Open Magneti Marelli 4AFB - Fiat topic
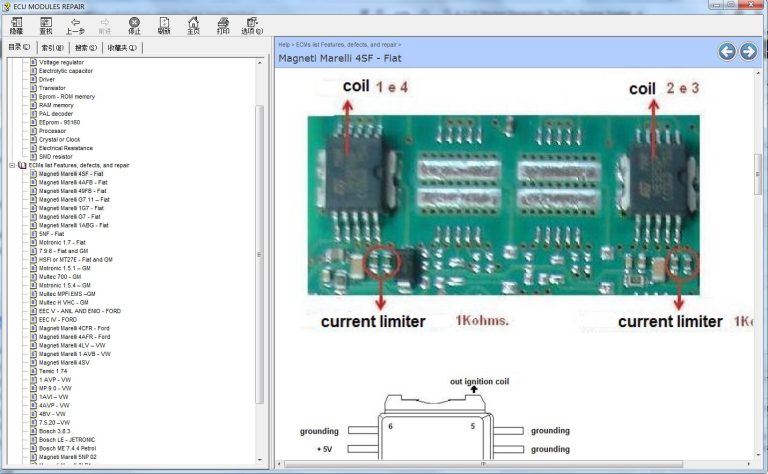Screen dimensions: 768x474 pyautogui.click(x=73, y=182)
